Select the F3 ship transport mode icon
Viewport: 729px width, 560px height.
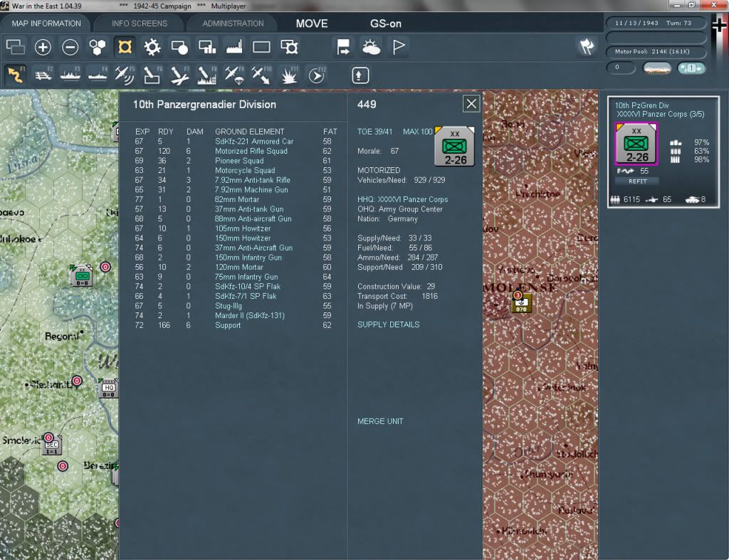[x=70, y=75]
